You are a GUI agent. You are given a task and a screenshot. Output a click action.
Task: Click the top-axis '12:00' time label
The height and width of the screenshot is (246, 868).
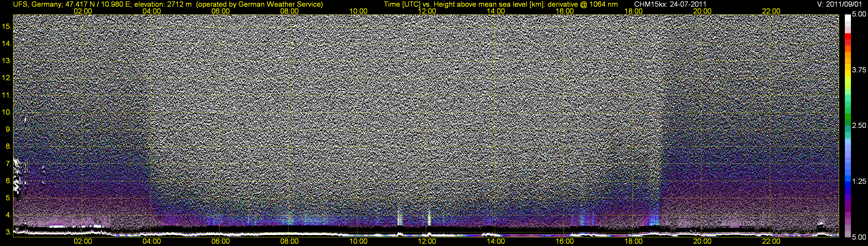tap(427, 11)
